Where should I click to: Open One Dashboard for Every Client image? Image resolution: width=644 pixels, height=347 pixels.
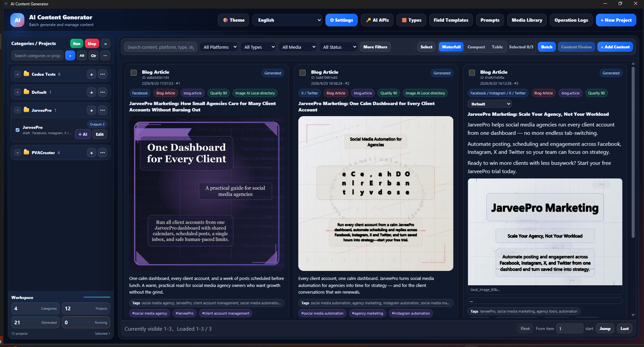(207, 194)
